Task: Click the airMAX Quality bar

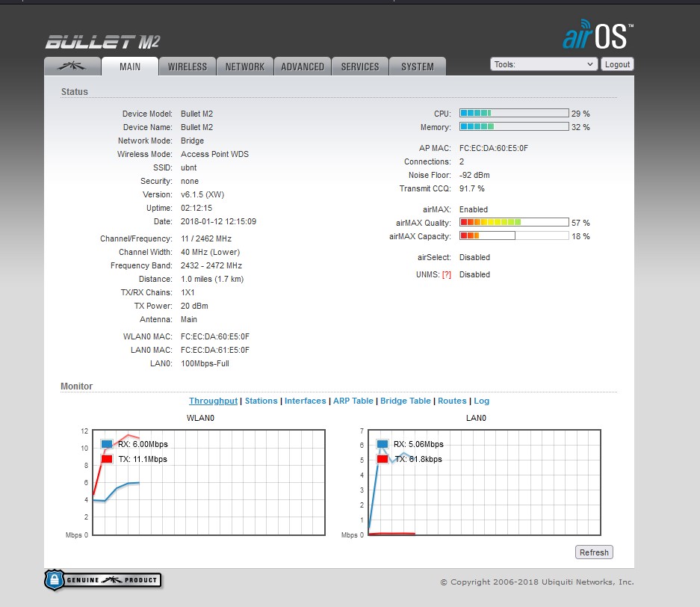Action: [514, 223]
